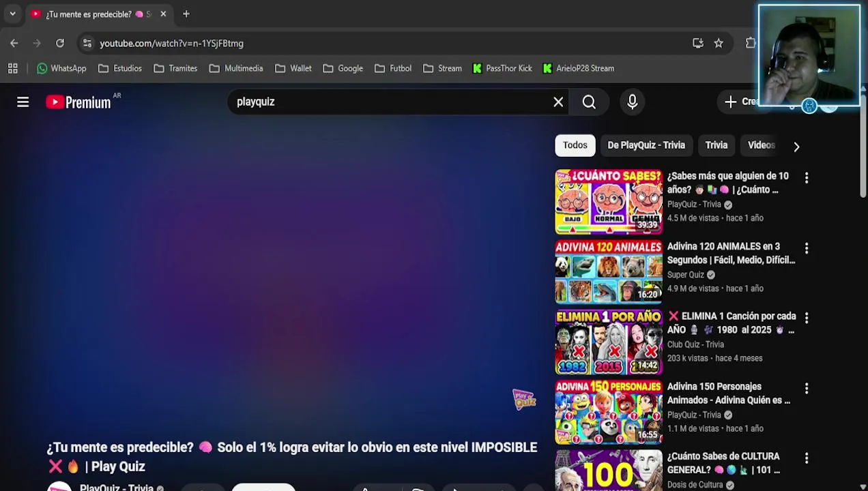Clear the search text with the X
The image size is (868, 491).
pos(558,102)
